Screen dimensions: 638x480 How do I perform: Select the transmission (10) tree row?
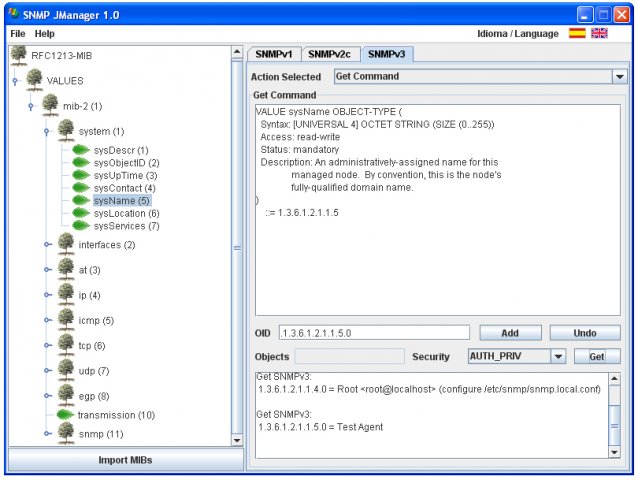point(116,415)
